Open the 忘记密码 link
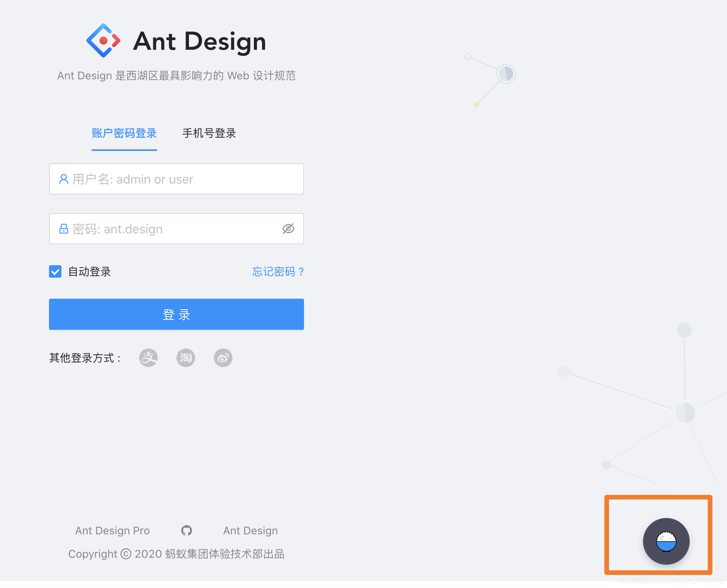The image size is (727, 588). [x=277, y=272]
